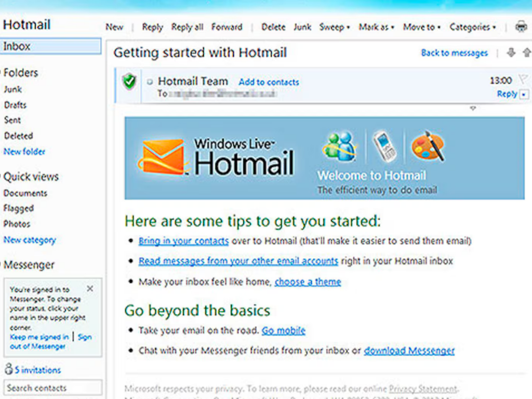The width and height of the screenshot is (532, 399).
Task: Flag this message with the flag icon
Action: point(523,79)
